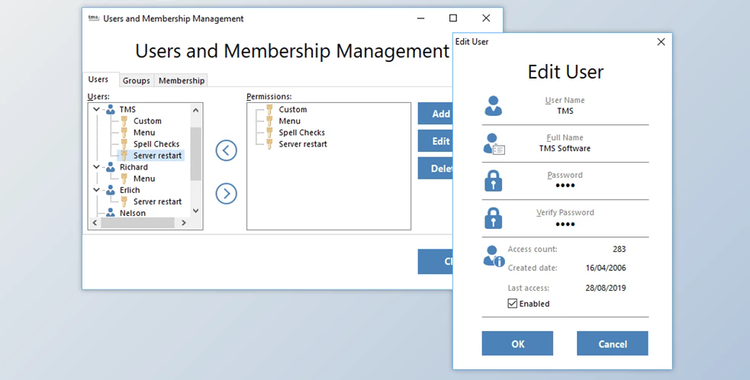Click the Full Name field TMS Software

point(565,148)
